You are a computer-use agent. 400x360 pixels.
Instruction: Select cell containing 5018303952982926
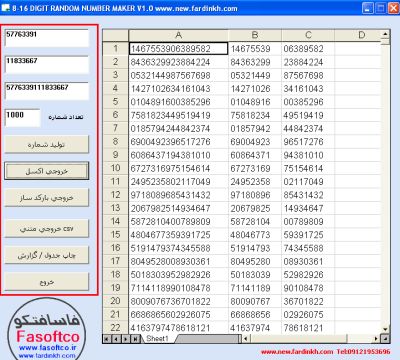point(178,275)
